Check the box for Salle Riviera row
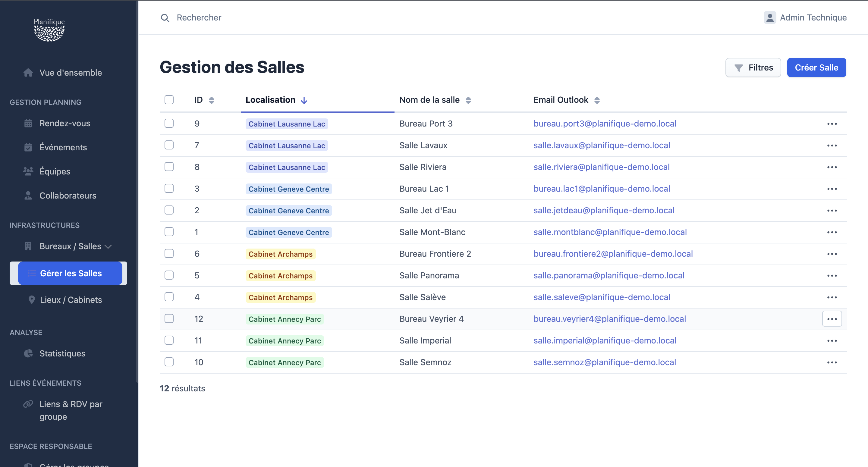This screenshot has height=467, width=868. tap(169, 167)
